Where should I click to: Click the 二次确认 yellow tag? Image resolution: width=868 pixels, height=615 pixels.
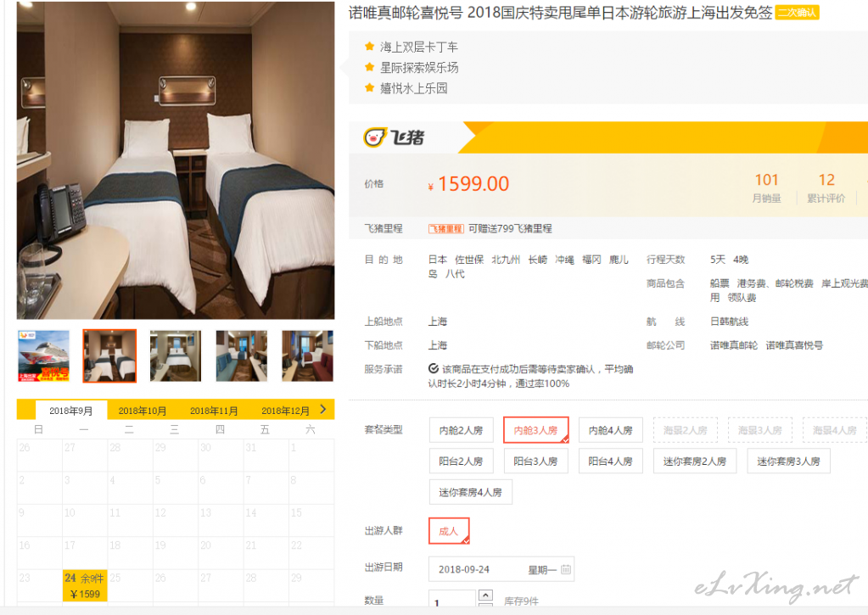pos(797,14)
